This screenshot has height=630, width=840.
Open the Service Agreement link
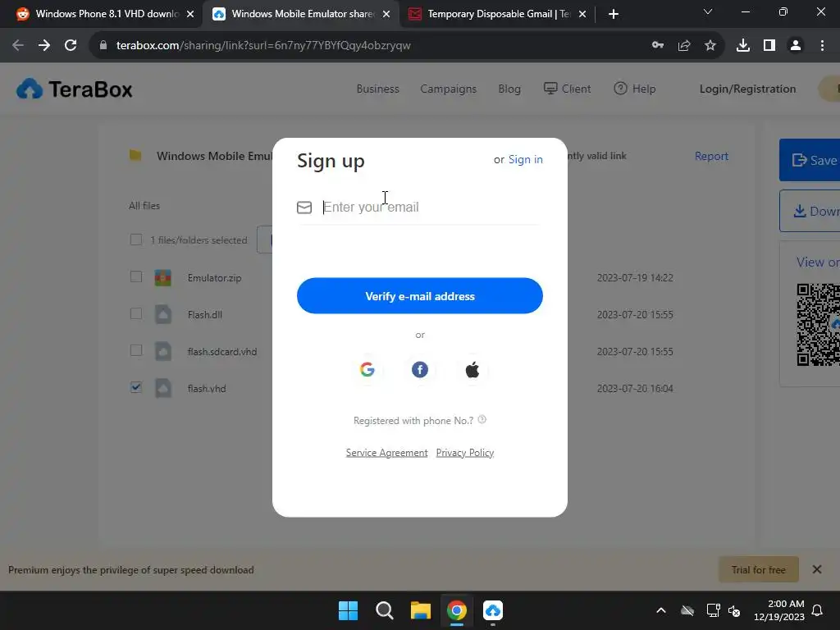click(387, 453)
